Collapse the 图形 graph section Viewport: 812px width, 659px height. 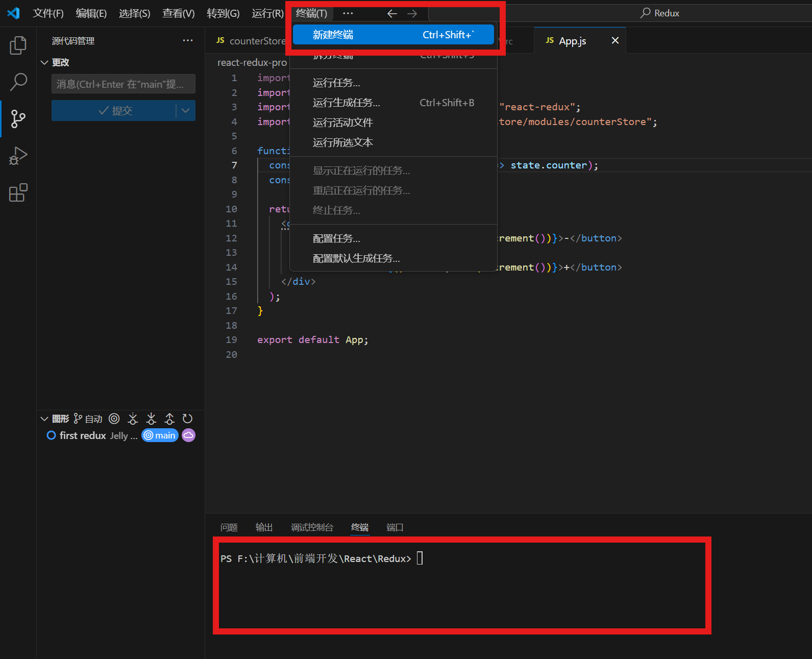(x=44, y=419)
